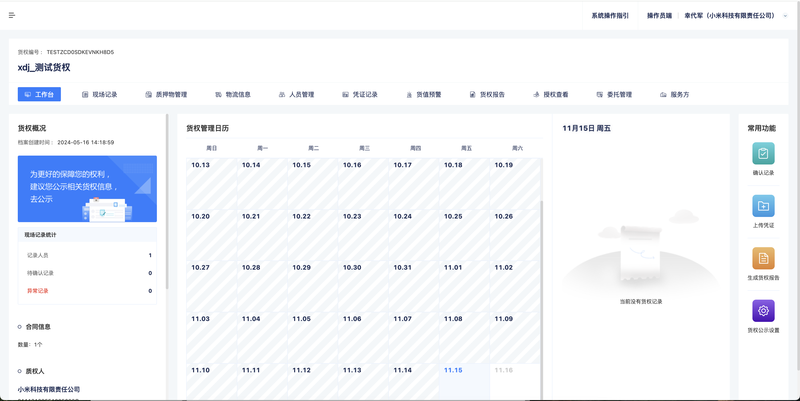Viewport: 800px width, 401px height.
Task: Click the user name 幸代军（小米科技有限责任公司）
Action: (730, 16)
